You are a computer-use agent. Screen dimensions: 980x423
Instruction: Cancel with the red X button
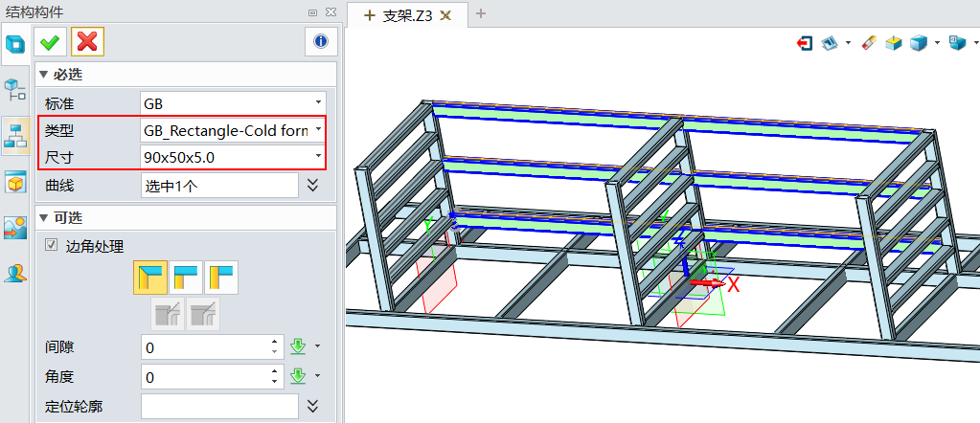[x=87, y=41]
